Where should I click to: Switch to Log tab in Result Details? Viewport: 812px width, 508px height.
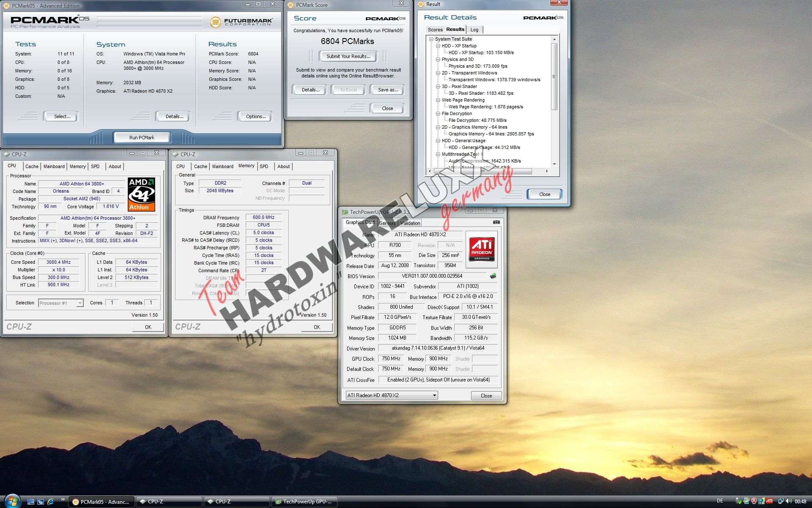475,30
